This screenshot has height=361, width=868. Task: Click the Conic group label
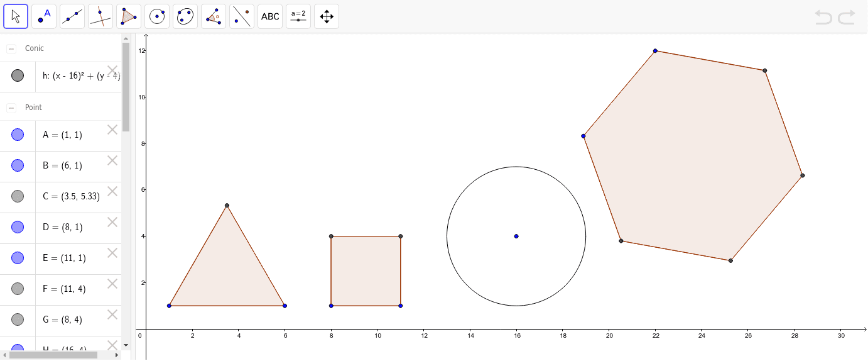35,48
